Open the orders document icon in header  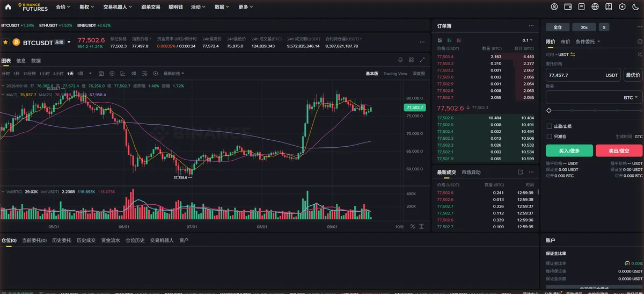click(581, 7)
